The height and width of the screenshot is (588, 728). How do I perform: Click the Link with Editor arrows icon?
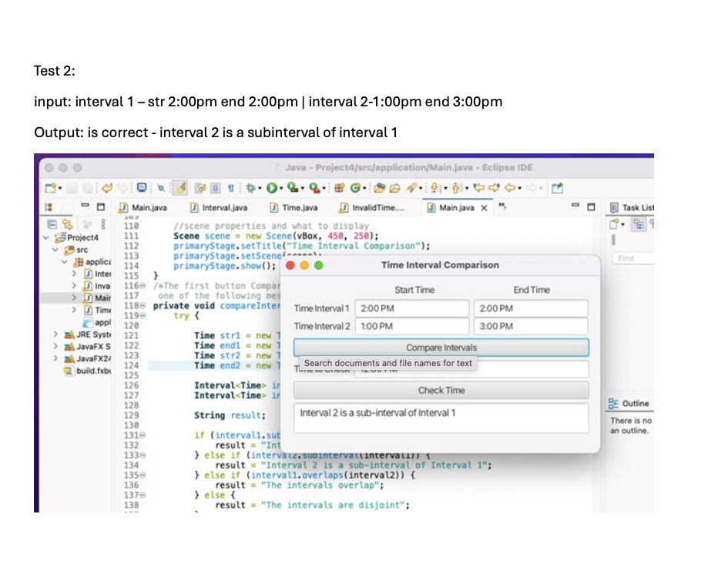[x=68, y=224]
